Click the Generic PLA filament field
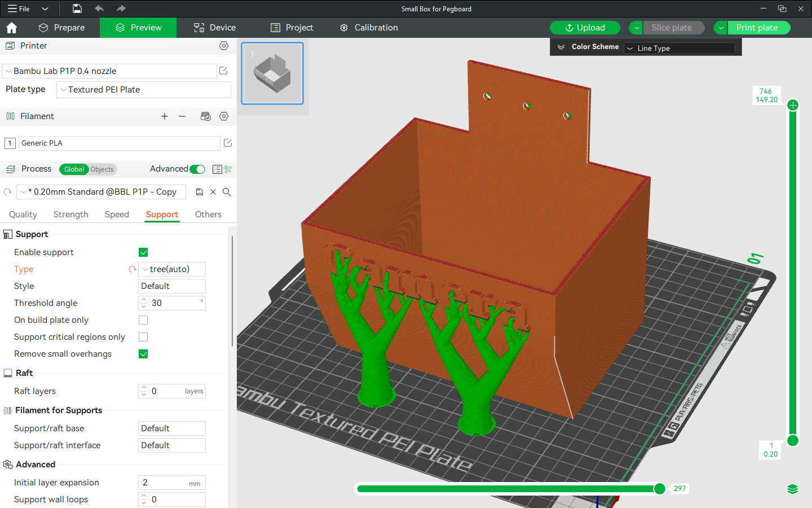This screenshot has height=508, width=812. (120, 143)
